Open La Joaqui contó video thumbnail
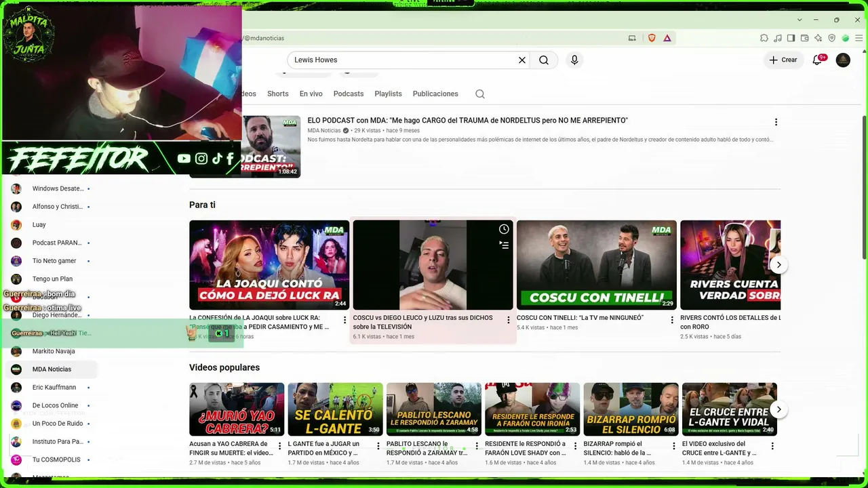868x488 pixels. point(269,265)
